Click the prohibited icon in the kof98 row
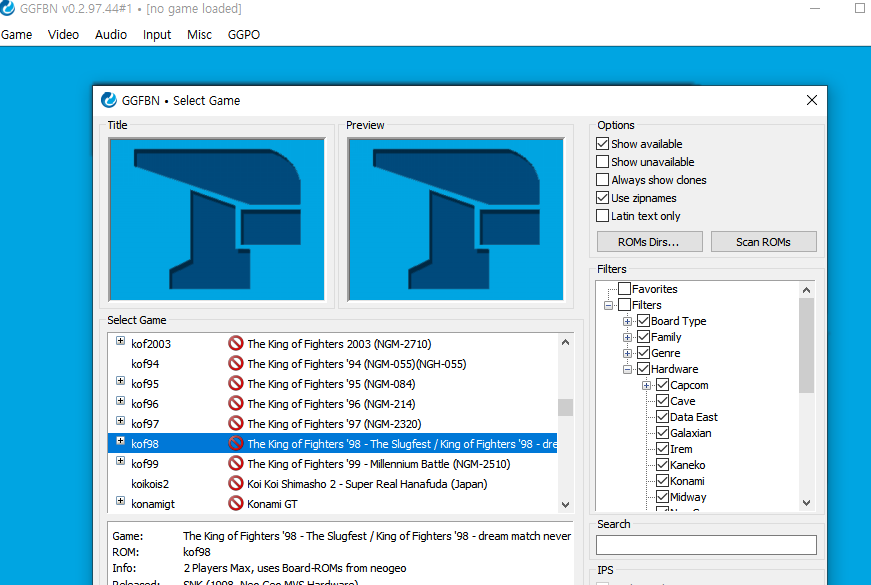The height and width of the screenshot is (585, 871). (x=236, y=443)
